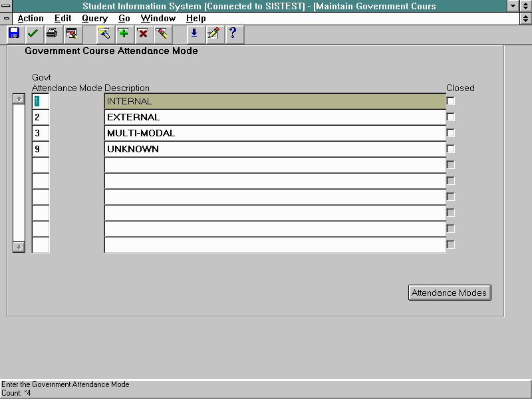This screenshot has width=532, height=399.
Task: Click the green checkmark commit icon
Action: (x=33, y=33)
